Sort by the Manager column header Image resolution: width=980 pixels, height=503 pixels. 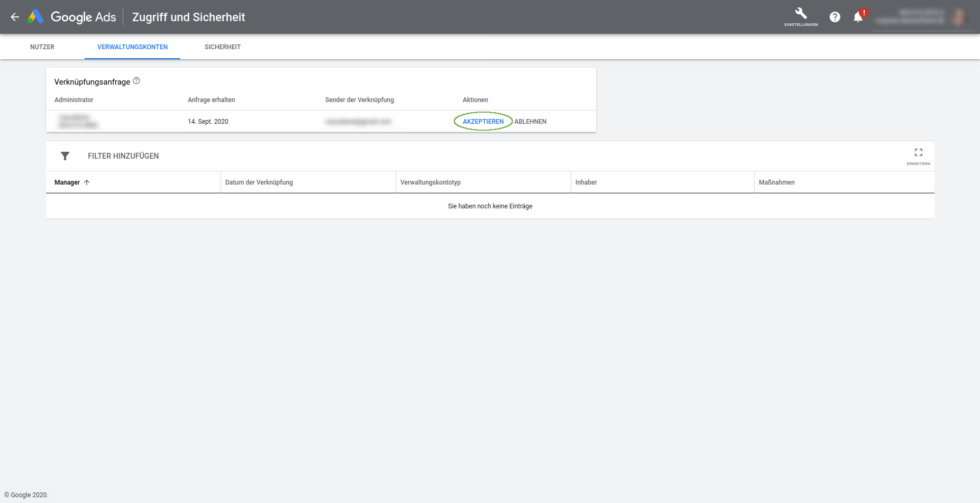tap(67, 182)
